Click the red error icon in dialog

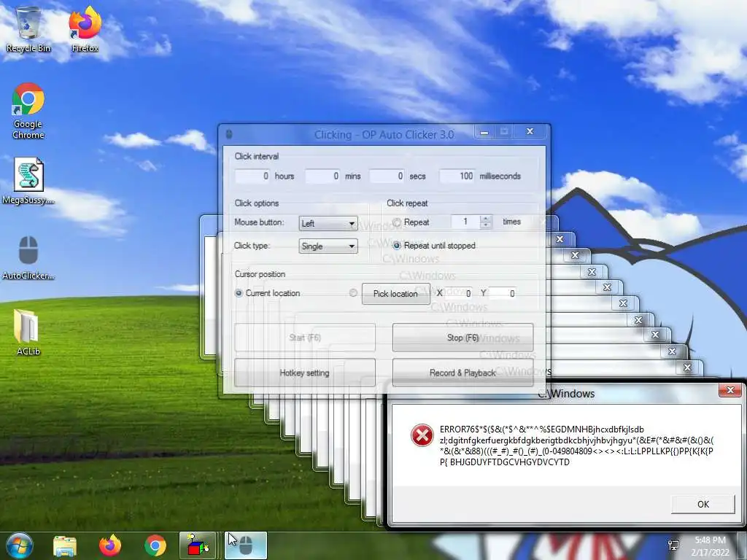[x=422, y=435]
